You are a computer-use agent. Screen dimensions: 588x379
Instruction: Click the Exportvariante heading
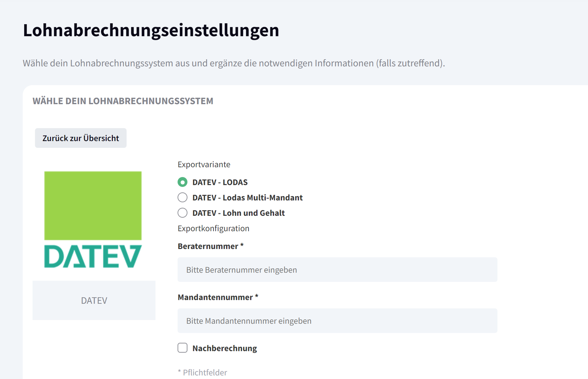pos(204,165)
